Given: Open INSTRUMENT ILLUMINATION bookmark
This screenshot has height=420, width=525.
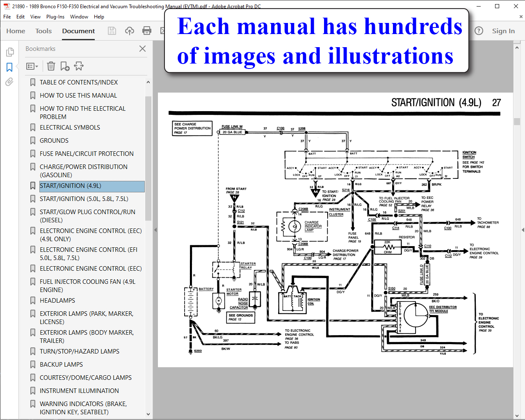Looking at the screenshot, I should point(79,391).
